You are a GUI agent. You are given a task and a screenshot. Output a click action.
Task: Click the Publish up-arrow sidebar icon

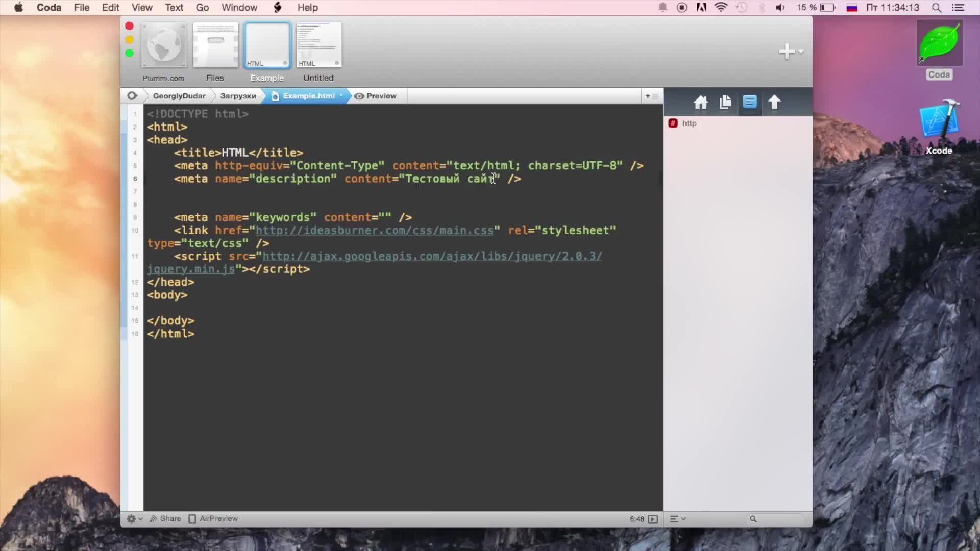pos(774,102)
